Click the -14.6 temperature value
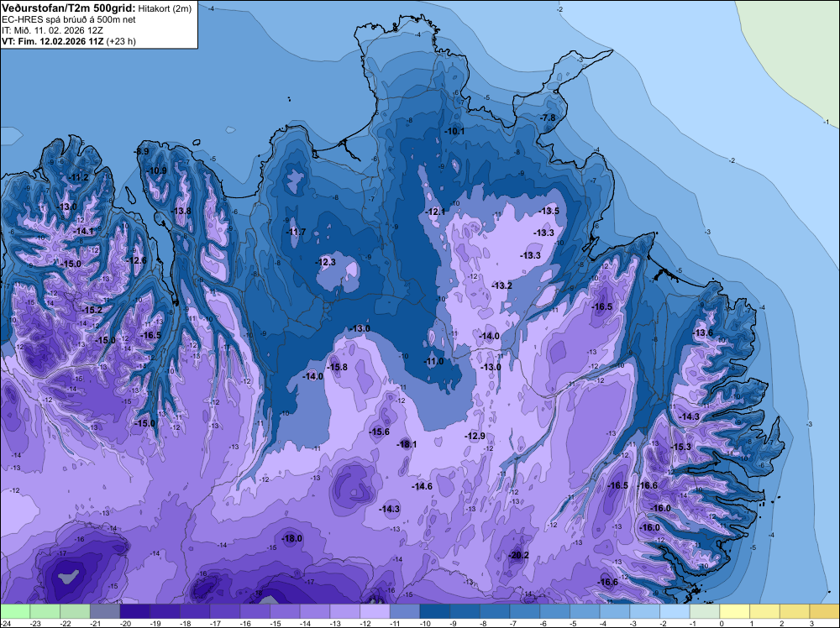840x628 pixels. [422, 487]
